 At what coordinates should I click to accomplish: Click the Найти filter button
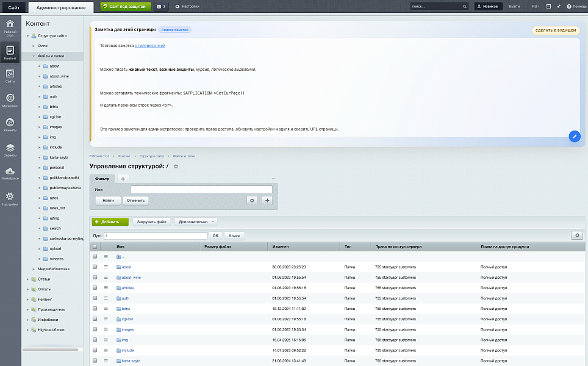(108, 200)
